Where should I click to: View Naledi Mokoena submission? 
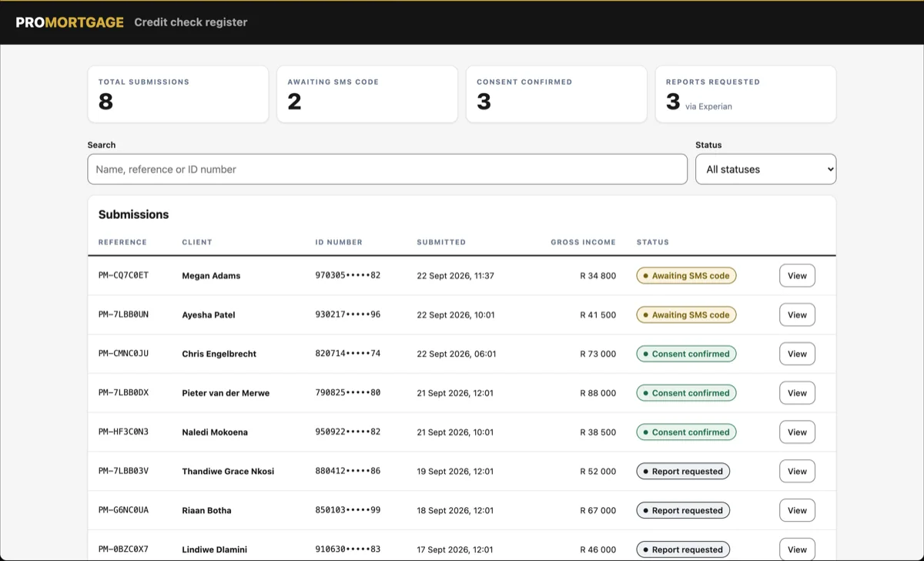click(797, 432)
